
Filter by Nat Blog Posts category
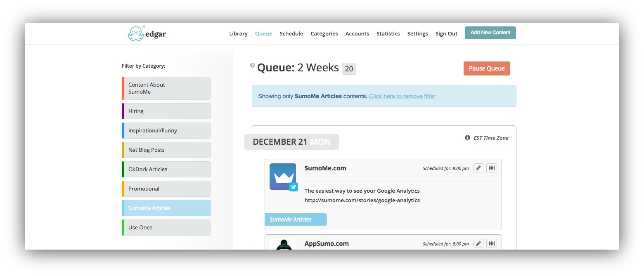166,150
